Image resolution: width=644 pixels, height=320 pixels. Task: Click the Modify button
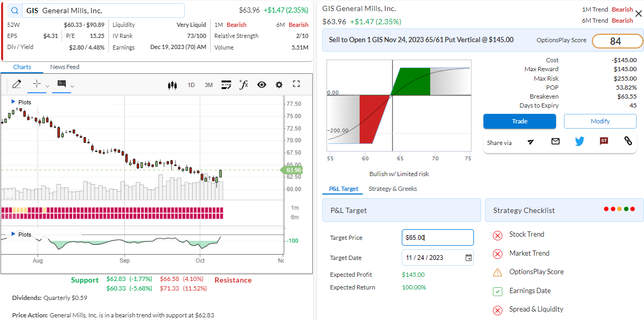(600, 121)
